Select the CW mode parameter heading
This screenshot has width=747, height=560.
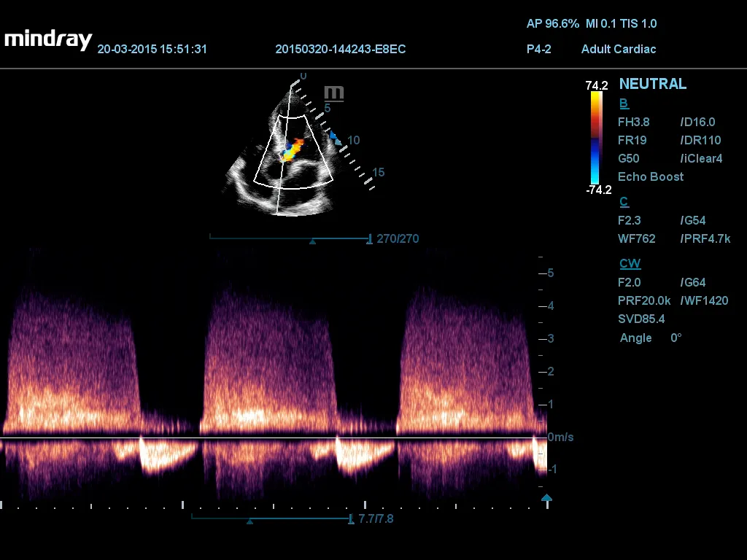point(630,264)
